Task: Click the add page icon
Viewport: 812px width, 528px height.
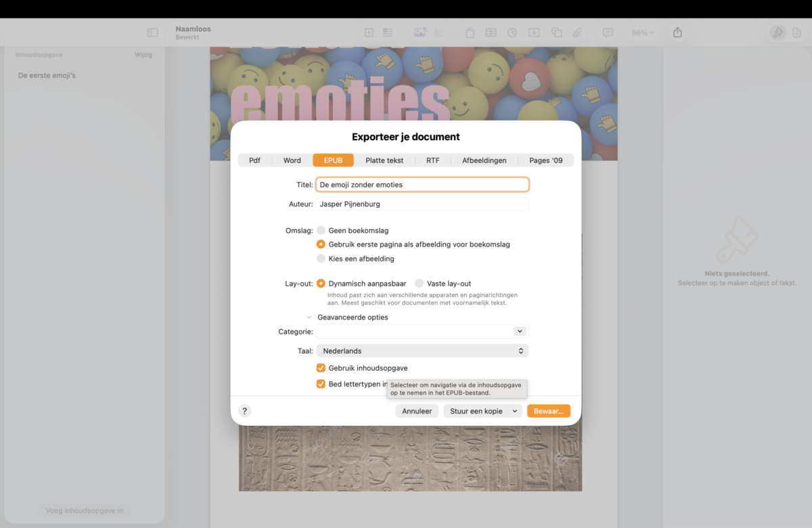Action: coord(369,32)
